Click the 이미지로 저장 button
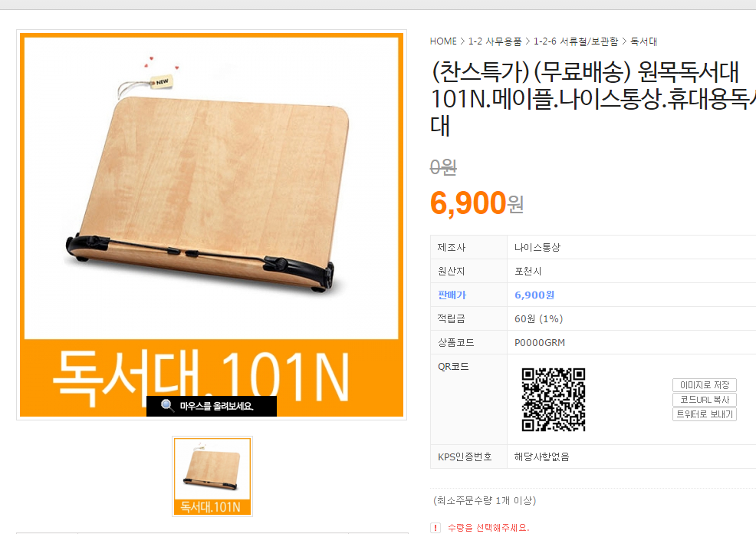The image size is (756, 534). click(705, 385)
